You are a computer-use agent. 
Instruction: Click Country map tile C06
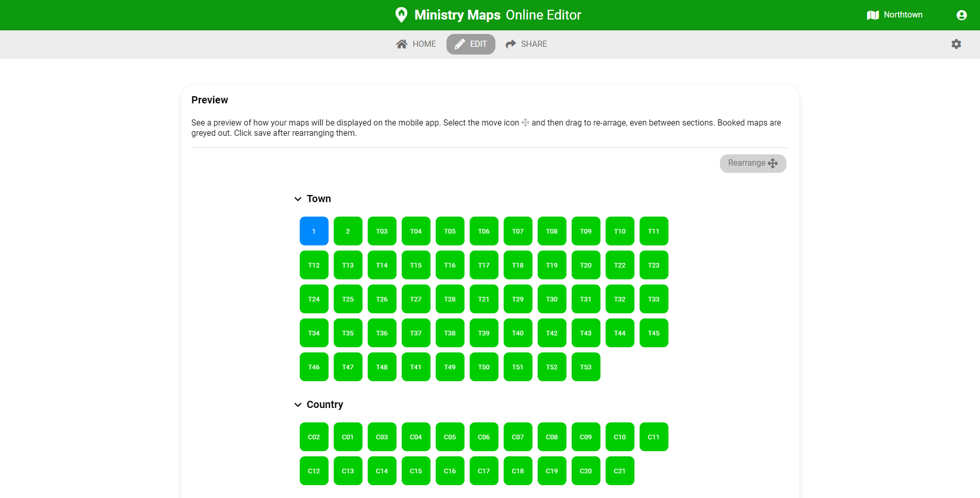coord(484,437)
